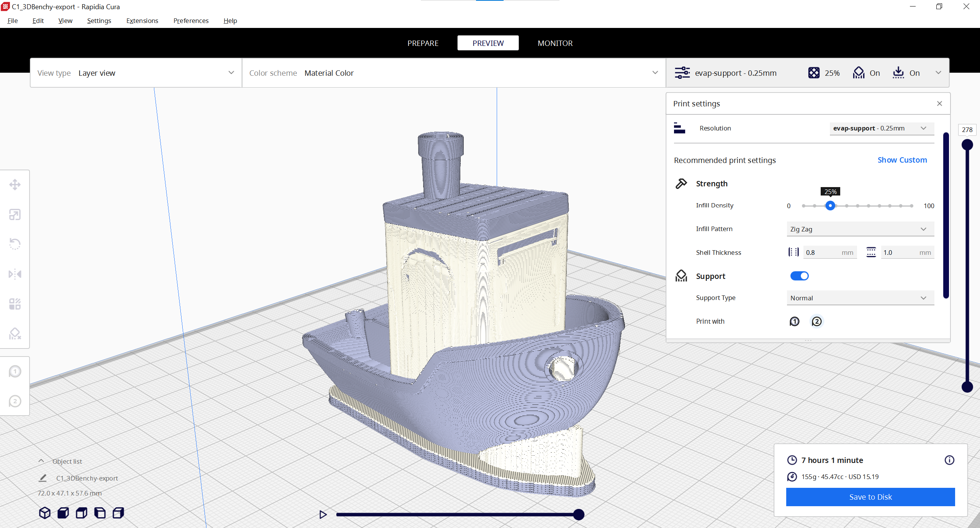Play the layer simulation
980x528 pixels.
point(323,515)
